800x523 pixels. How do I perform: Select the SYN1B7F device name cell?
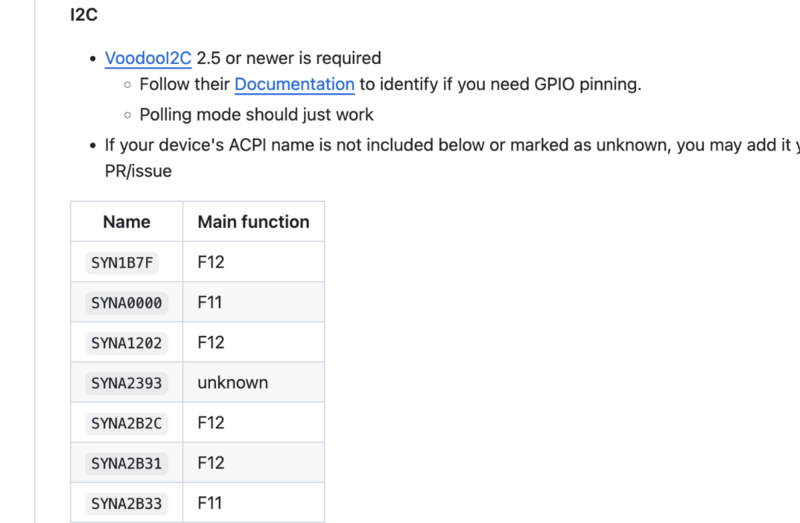(125, 262)
